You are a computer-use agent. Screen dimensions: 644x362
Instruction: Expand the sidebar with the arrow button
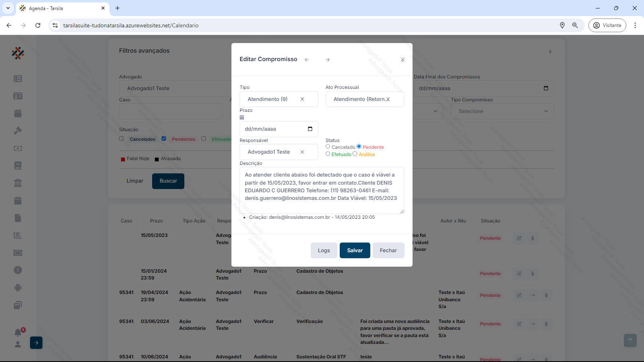pos(36,343)
